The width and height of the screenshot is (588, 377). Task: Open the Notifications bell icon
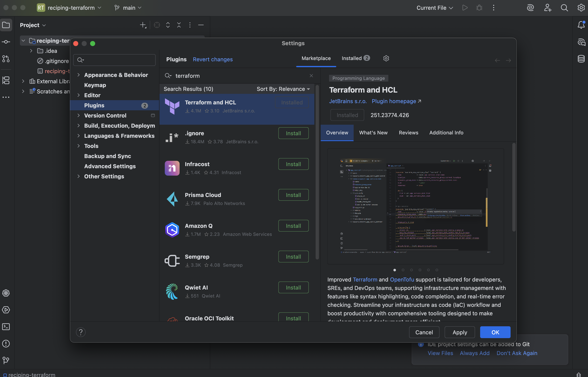tap(581, 25)
